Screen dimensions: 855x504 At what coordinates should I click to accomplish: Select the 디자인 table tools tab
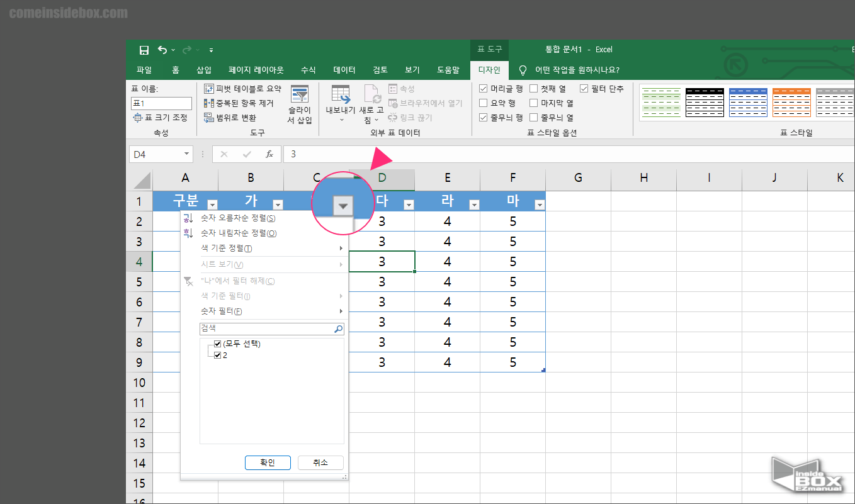click(489, 70)
